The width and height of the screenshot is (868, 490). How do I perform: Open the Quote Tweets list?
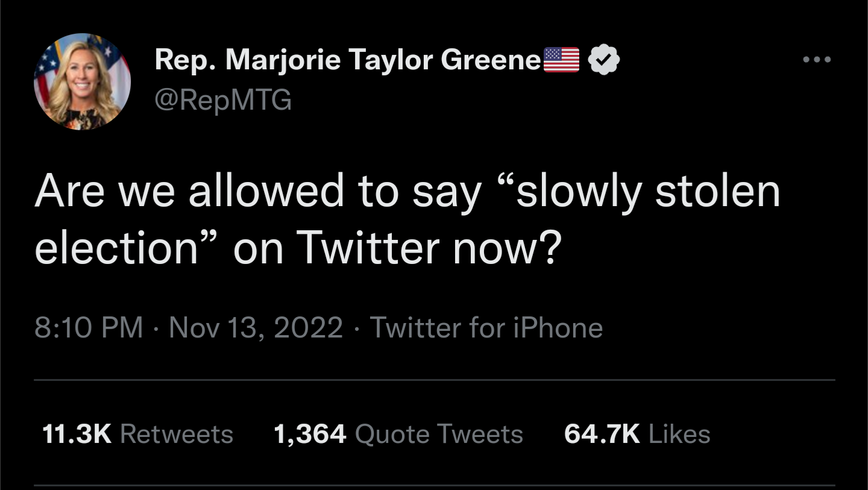(x=439, y=434)
